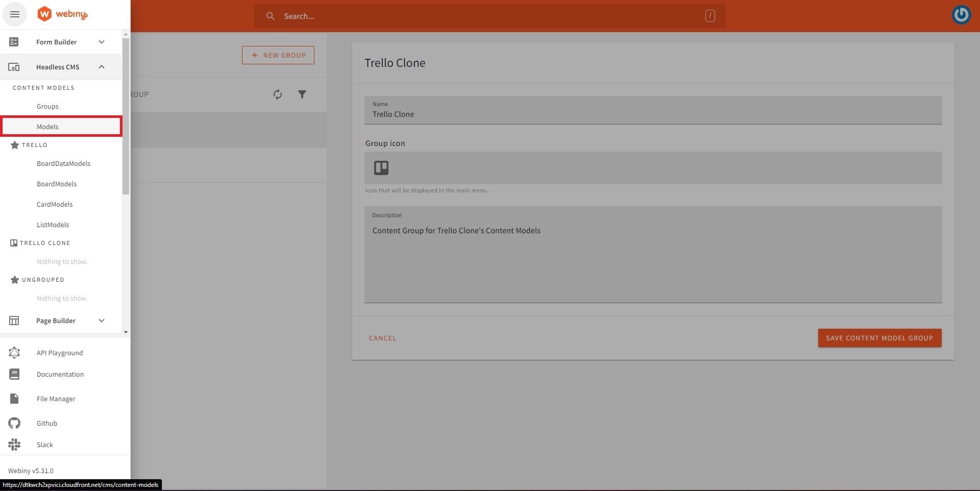980x491 pixels.
Task: Cancel editing the Trello Clone group
Action: (382, 338)
